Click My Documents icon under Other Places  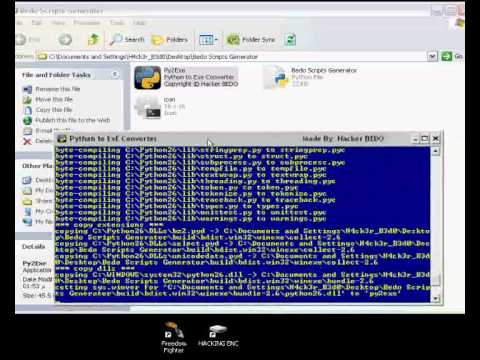click(27, 191)
